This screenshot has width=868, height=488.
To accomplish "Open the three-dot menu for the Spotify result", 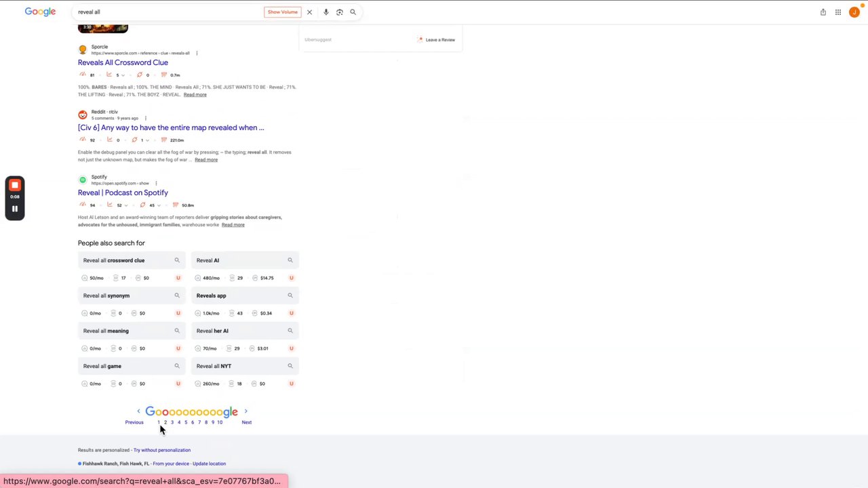I will pyautogui.click(x=156, y=183).
